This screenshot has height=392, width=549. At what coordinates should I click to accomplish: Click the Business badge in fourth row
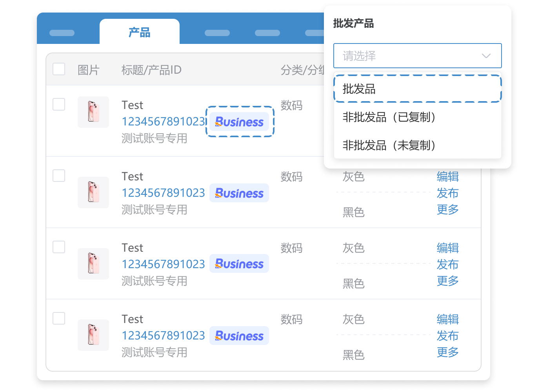click(239, 336)
